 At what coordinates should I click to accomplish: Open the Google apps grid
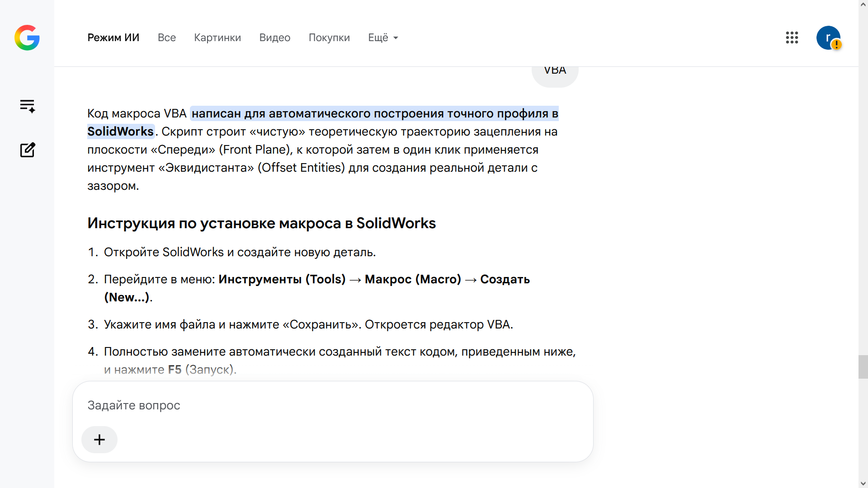pyautogui.click(x=792, y=38)
